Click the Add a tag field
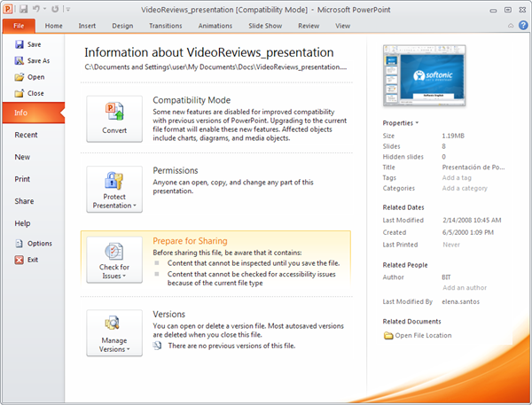Viewport: 532px width, 405px height. (x=456, y=178)
